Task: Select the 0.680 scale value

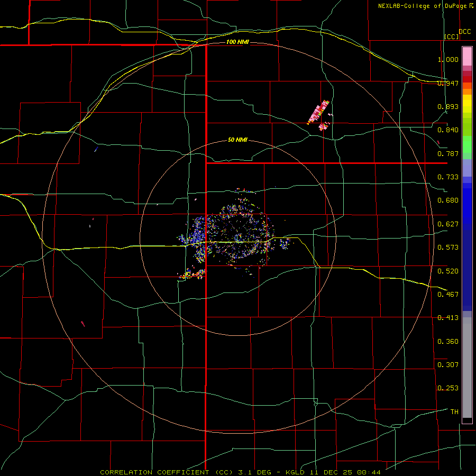Action: click(x=448, y=200)
